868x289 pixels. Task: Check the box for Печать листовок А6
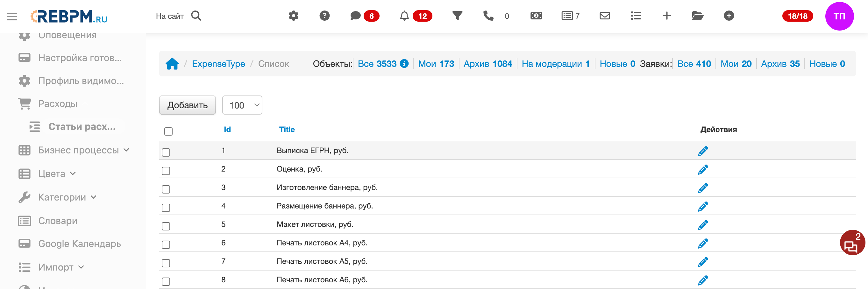166,282
